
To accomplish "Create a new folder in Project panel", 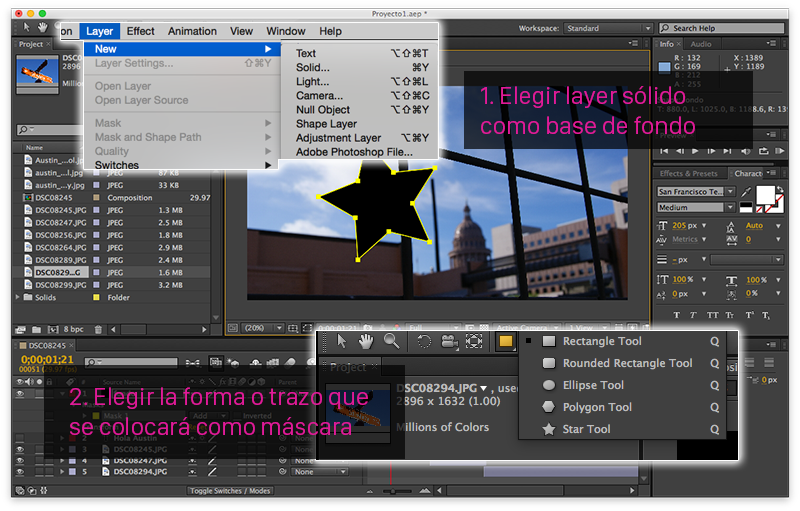I will pyautogui.click(x=37, y=329).
